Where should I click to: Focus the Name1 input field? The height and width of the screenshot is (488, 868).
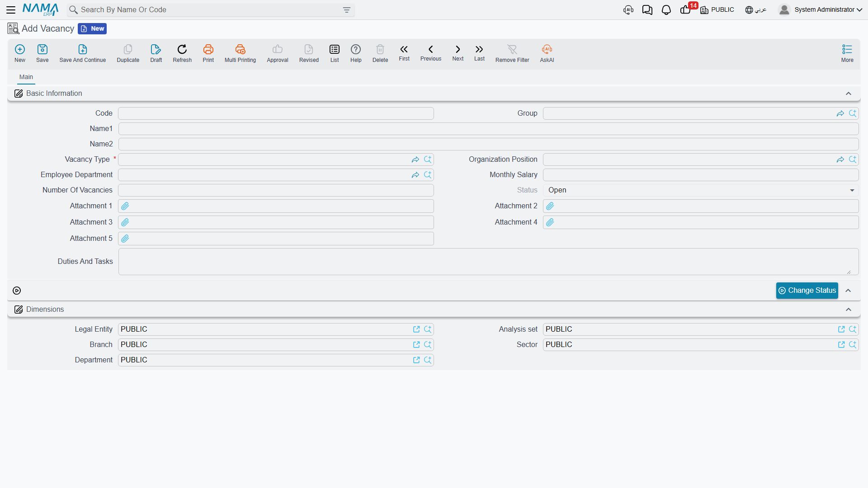(488, 129)
